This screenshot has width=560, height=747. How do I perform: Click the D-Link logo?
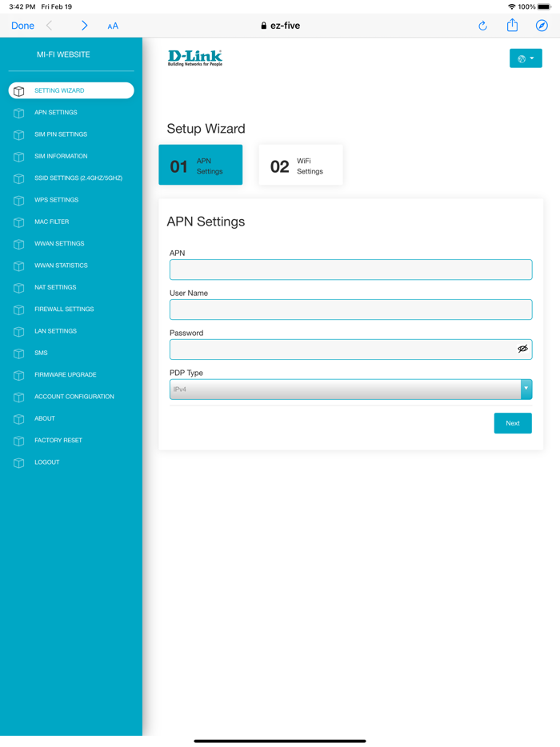pos(195,58)
